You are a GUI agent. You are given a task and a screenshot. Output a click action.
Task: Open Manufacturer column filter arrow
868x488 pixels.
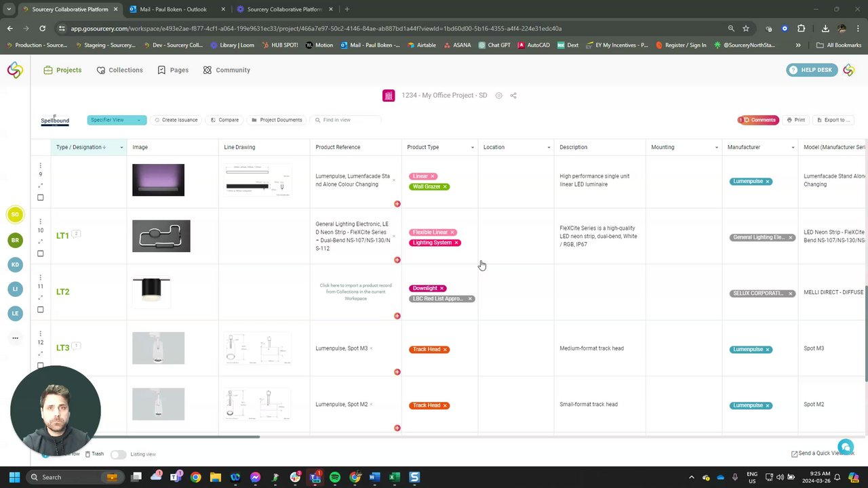coord(793,147)
